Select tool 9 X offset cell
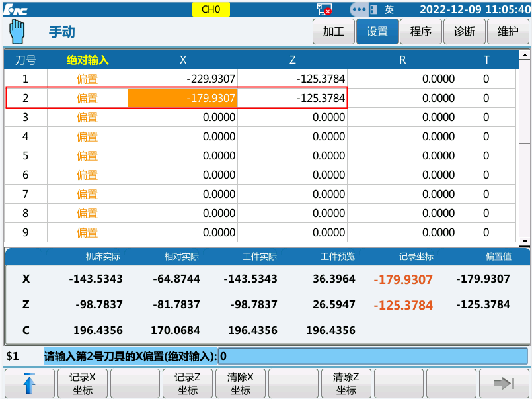This screenshot has width=532, height=399. 182,232
